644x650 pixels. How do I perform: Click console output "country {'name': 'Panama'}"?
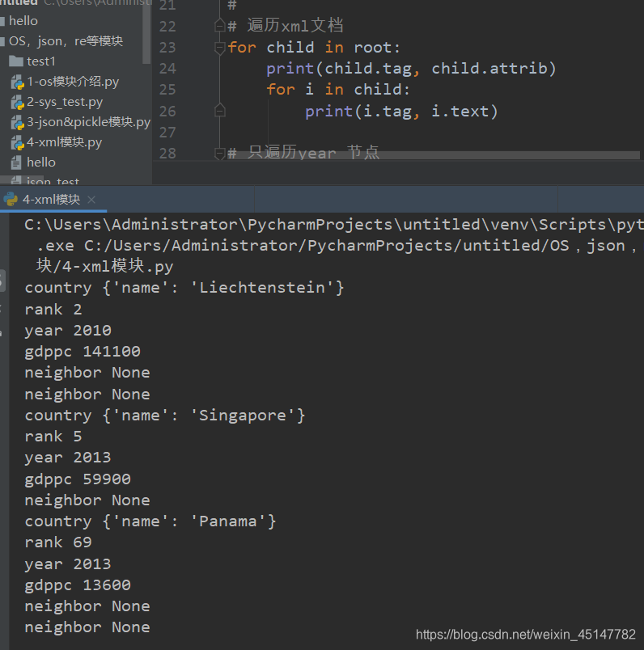coord(150,521)
